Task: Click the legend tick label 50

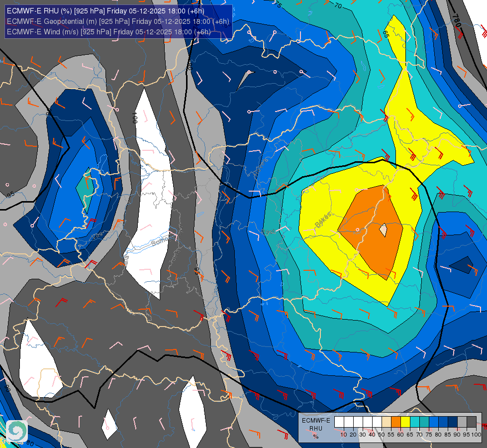Action: click(x=382, y=435)
